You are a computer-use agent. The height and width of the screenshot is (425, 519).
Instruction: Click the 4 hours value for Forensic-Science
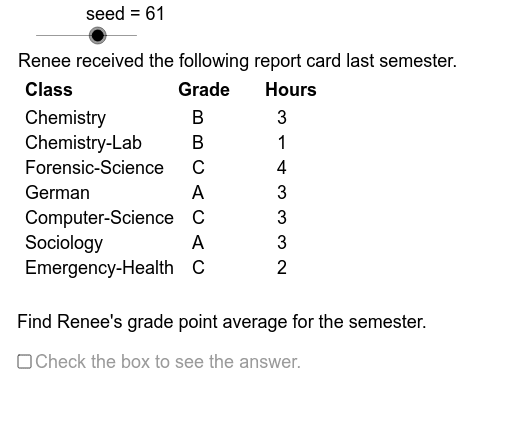(x=282, y=168)
